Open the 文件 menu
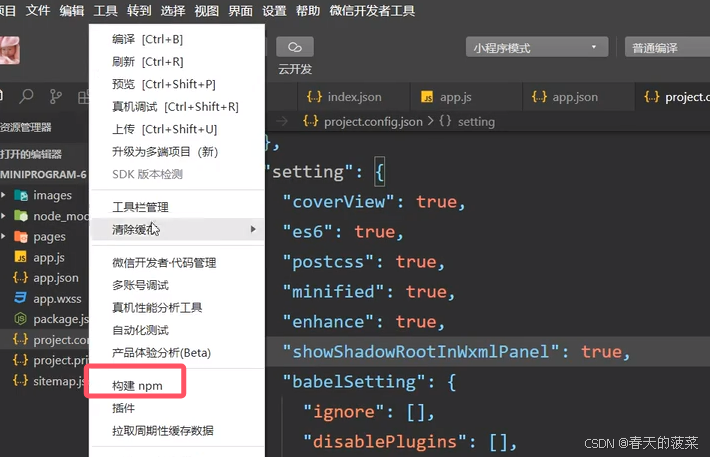 point(38,10)
